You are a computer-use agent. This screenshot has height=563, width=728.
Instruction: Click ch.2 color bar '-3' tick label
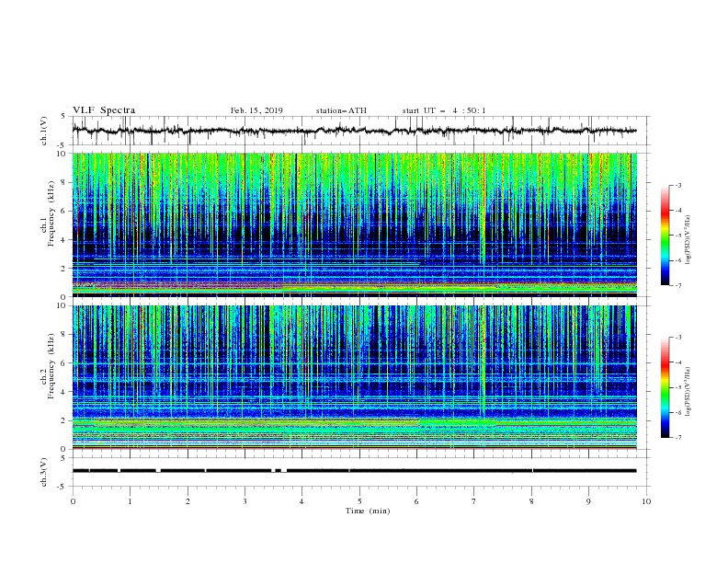click(678, 338)
